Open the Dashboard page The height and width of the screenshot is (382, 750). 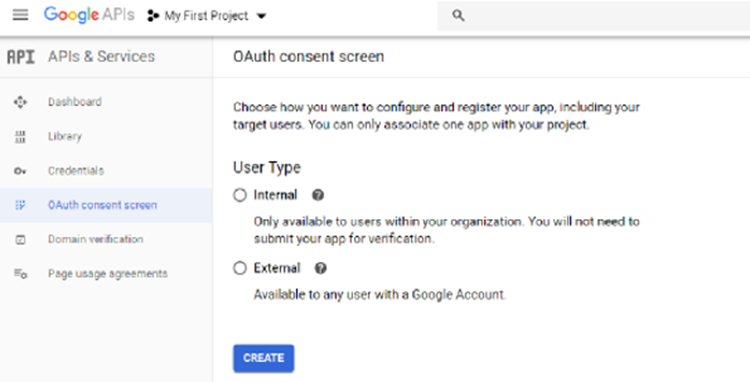click(x=75, y=102)
